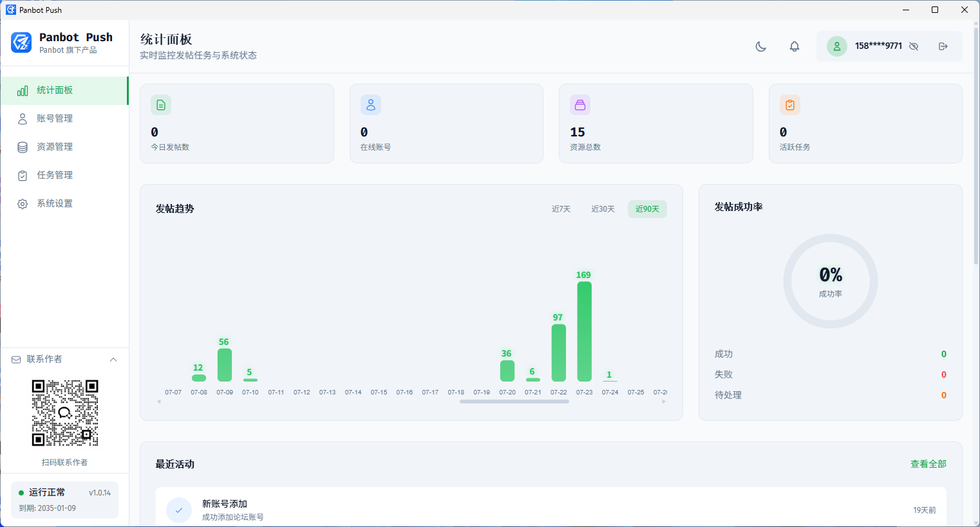Log out using the exit arrow icon
The image size is (980, 527).
pyautogui.click(x=943, y=46)
